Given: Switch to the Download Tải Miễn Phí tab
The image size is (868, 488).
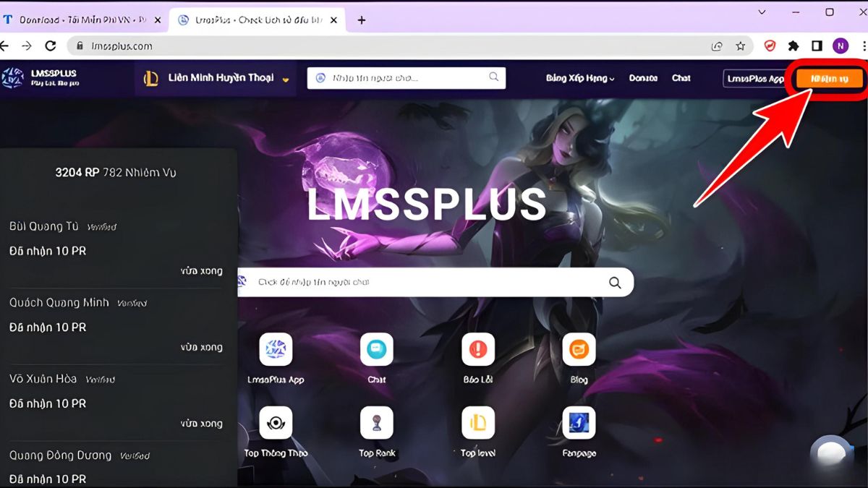Looking at the screenshot, I should 80,20.
